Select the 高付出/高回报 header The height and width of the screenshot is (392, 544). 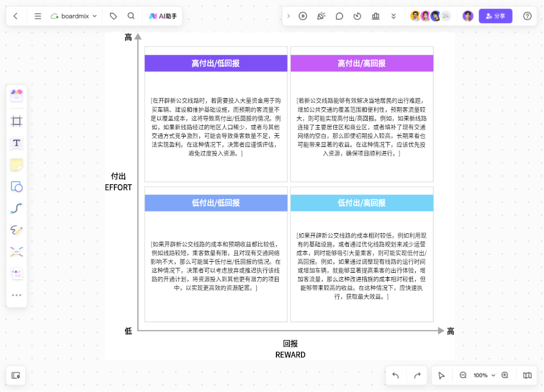tap(362, 63)
